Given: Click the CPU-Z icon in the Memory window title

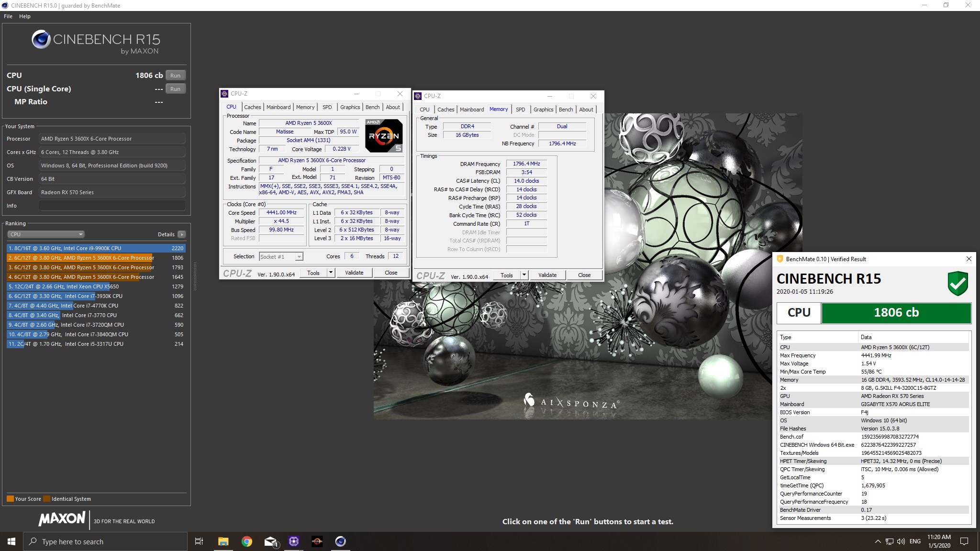Looking at the screenshot, I should tap(418, 96).
